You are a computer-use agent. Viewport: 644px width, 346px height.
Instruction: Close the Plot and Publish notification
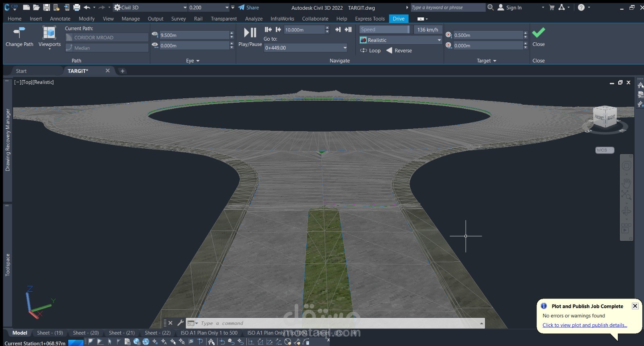635,306
